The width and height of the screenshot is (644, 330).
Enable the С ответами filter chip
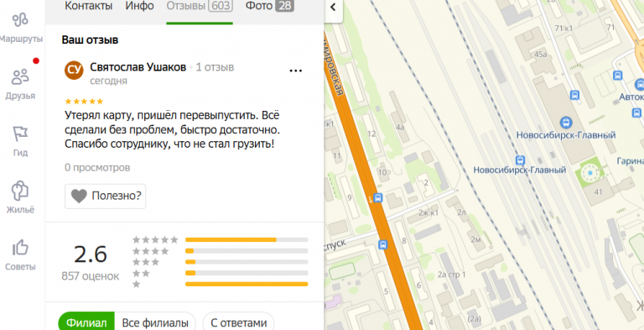coord(238,322)
